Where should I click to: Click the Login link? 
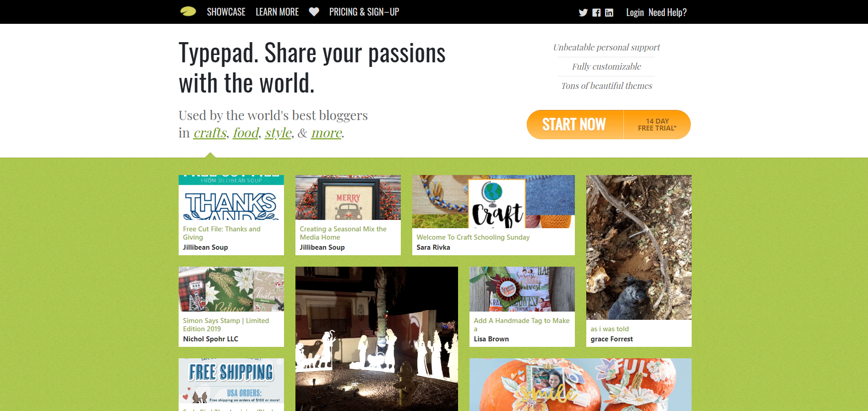point(635,12)
